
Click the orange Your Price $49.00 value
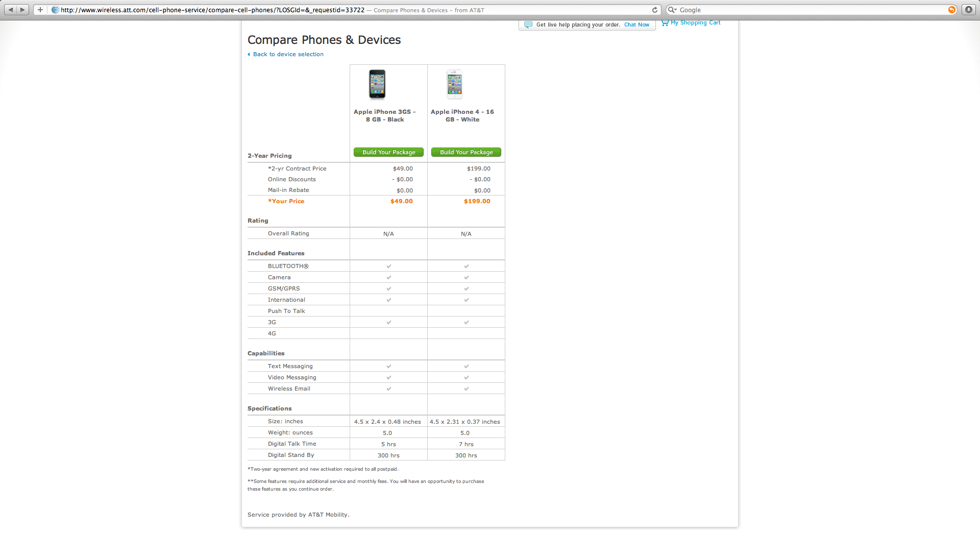[401, 201]
